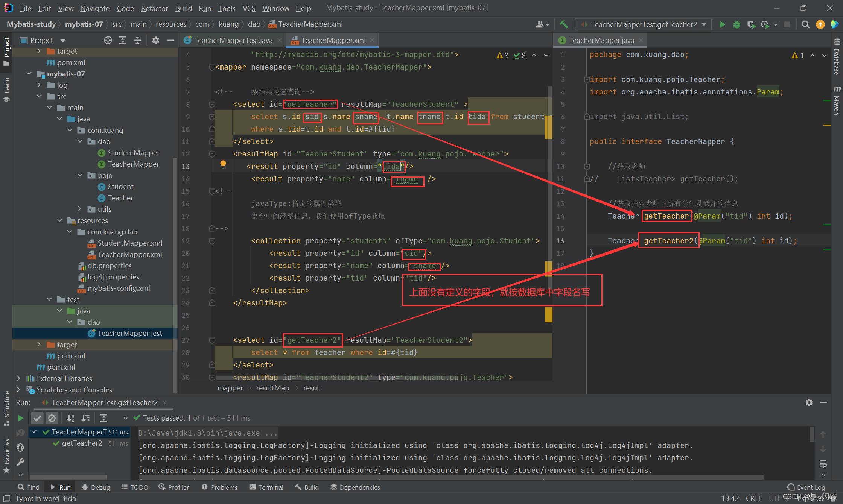Click the green Run button in toolbar

click(722, 24)
